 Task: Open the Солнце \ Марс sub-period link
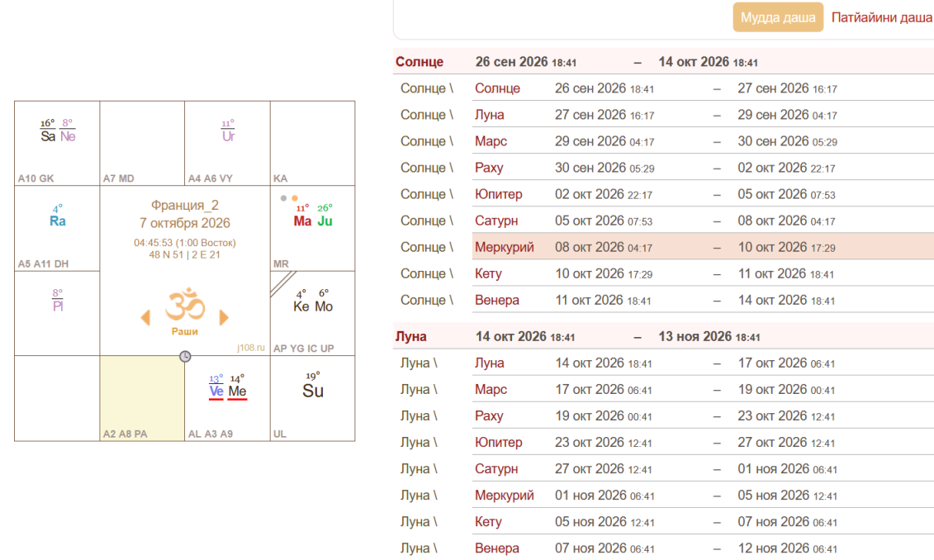point(491,141)
